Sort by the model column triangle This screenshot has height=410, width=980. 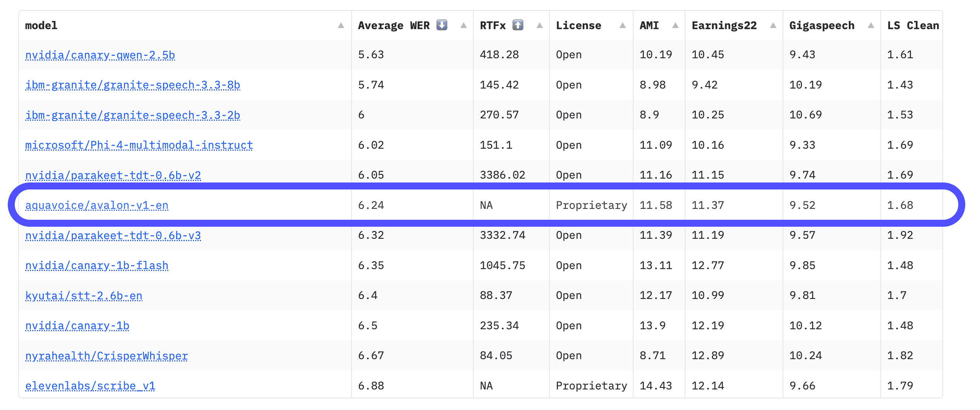point(341,26)
